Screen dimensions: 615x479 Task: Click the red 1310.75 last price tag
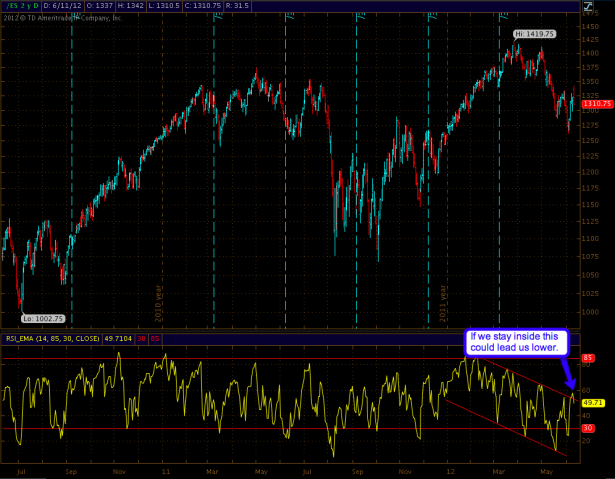coord(596,104)
